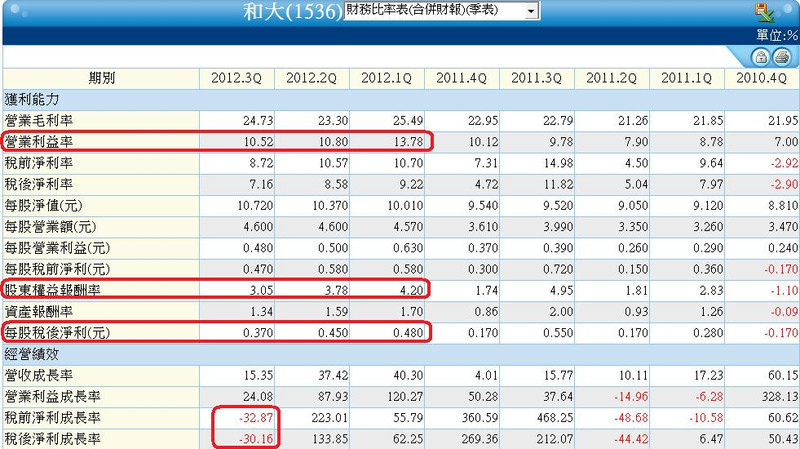Click the 0.370 EPS value in 2012.3Q
Image resolution: width=800 pixels, height=449 pixels.
pos(258,333)
